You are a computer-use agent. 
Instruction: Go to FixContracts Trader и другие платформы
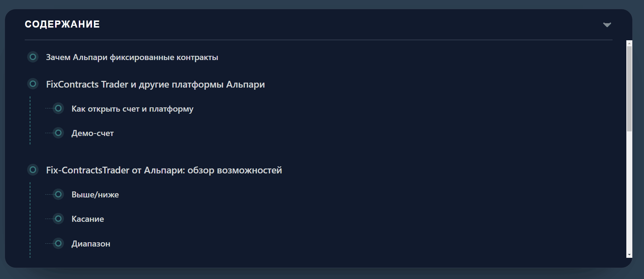tap(155, 84)
